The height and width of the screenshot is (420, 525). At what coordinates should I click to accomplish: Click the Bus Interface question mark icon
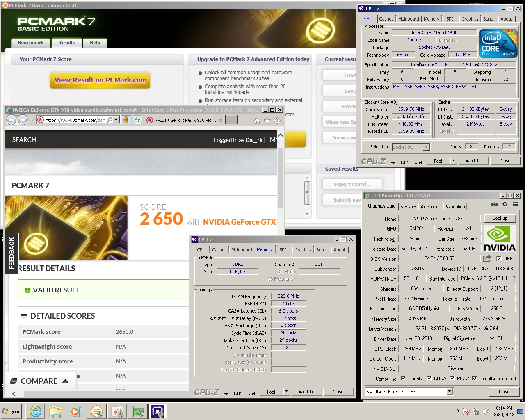pyautogui.click(x=514, y=278)
